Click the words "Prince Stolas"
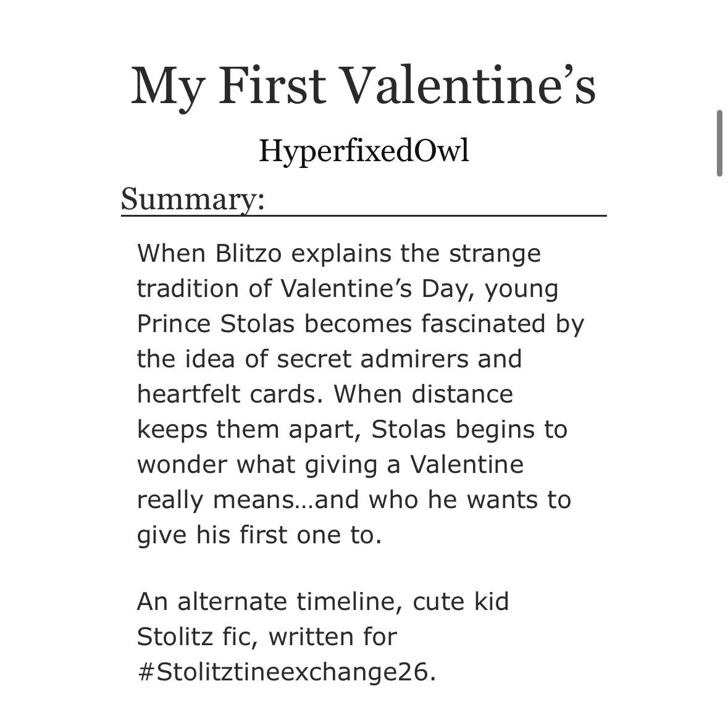728x710 pixels. click(215, 324)
